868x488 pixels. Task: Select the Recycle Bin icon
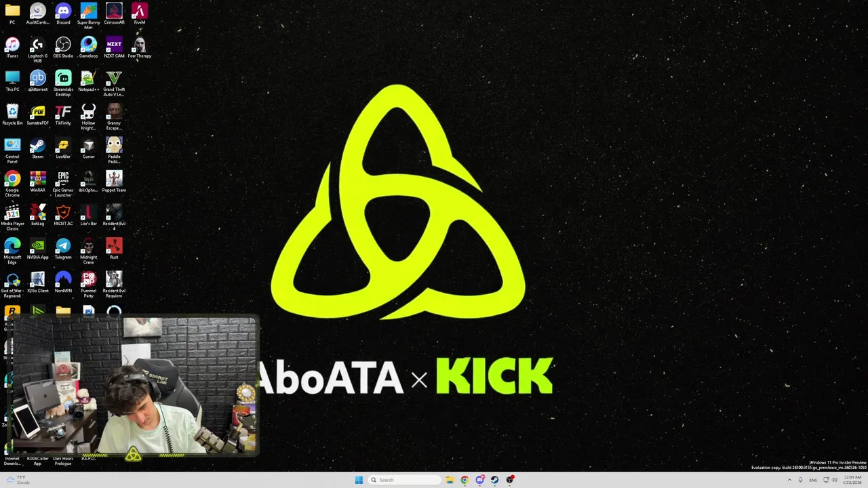pyautogui.click(x=12, y=115)
